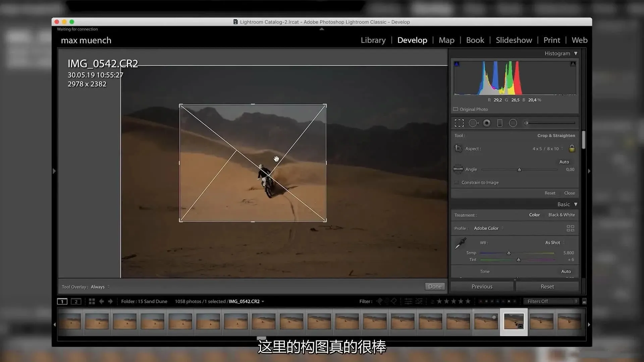Enable Constrain to Image checkbox

[x=457, y=183]
